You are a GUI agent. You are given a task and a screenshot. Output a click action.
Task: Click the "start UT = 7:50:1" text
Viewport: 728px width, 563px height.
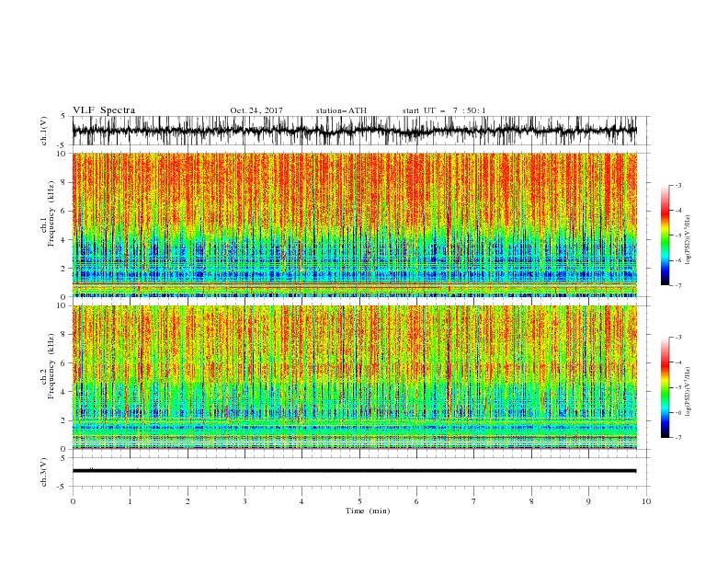pos(444,110)
